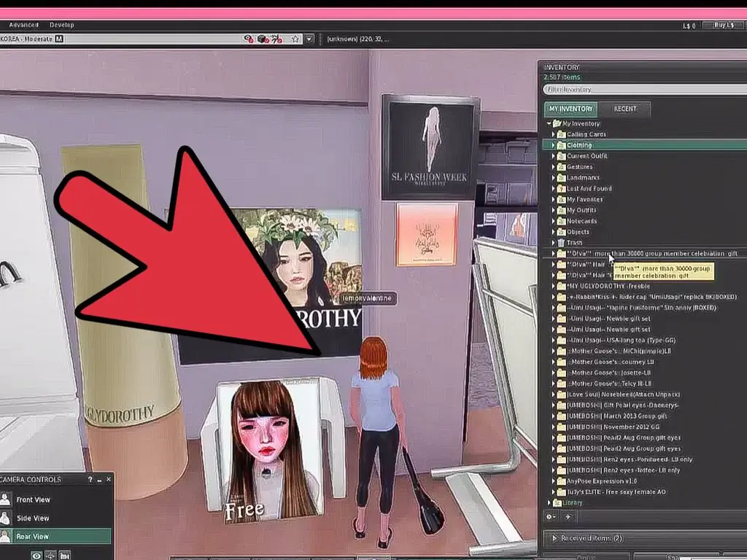Screen dimensions: 747x560
Task: Select Rear View camera preset
Action: click(x=56, y=536)
